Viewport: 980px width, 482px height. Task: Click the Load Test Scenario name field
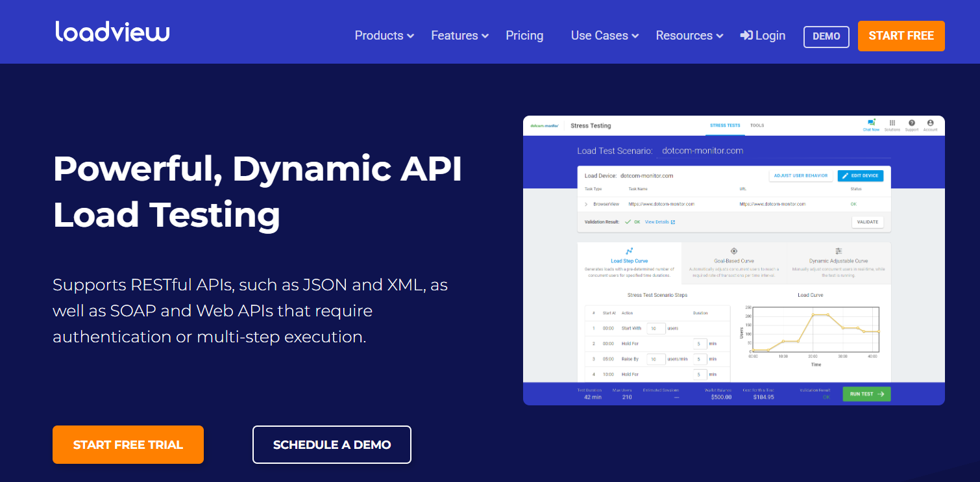pos(773,151)
